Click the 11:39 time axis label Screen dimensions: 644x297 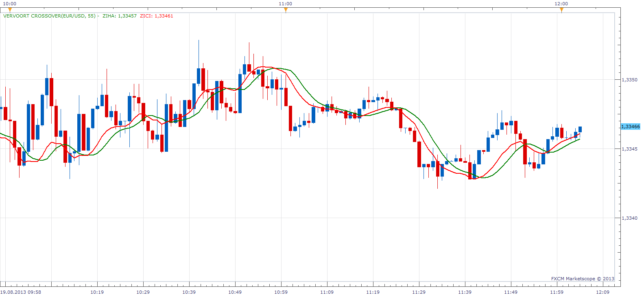pyautogui.click(x=465, y=292)
